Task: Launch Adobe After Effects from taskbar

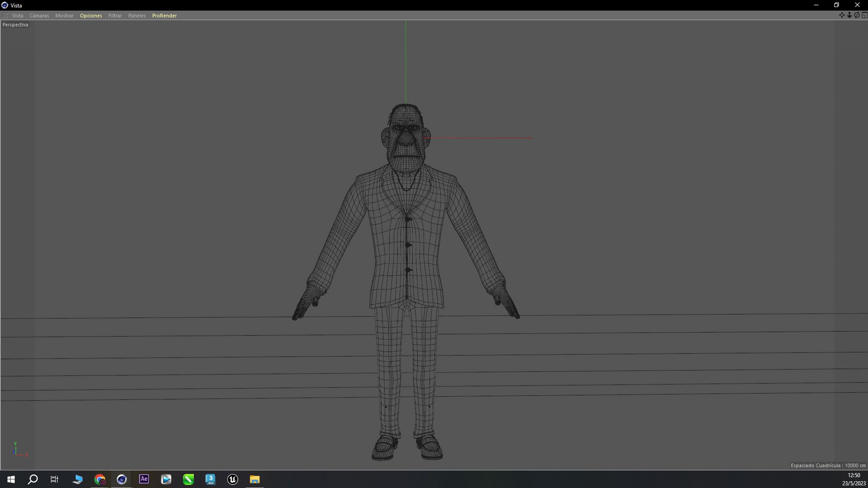Action: 144,479
